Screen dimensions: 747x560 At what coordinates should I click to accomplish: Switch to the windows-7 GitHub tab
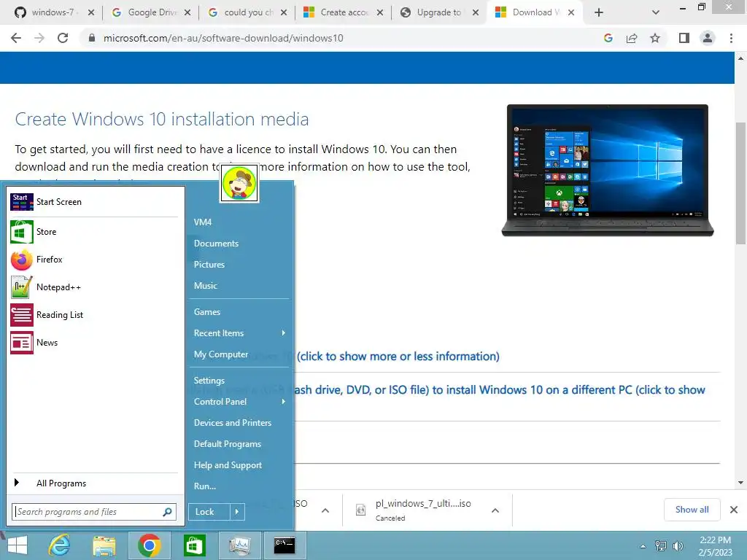click(x=53, y=12)
